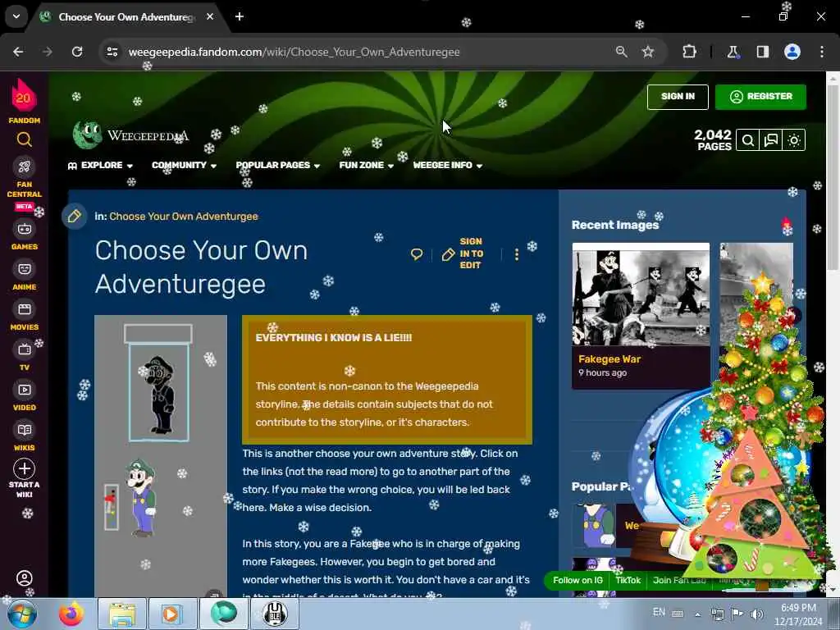Open the page more-actions three dots
840x630 pixels.
click(517, 254)
